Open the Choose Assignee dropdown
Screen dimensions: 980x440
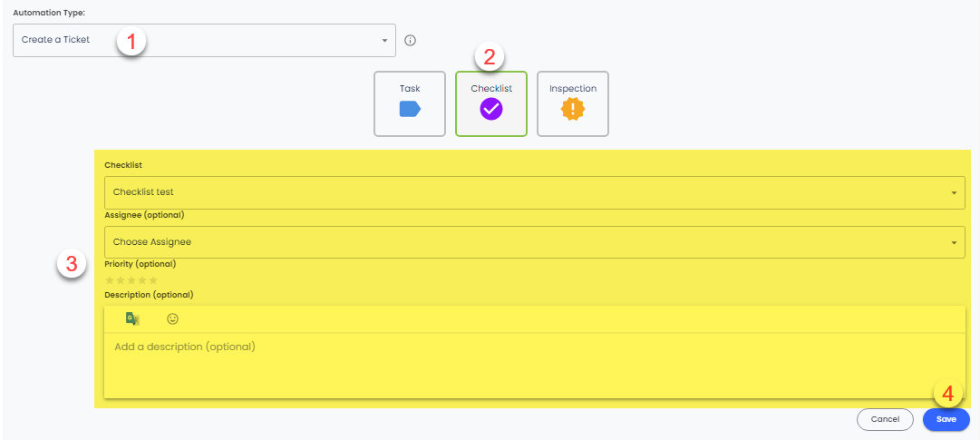(534, 242)
